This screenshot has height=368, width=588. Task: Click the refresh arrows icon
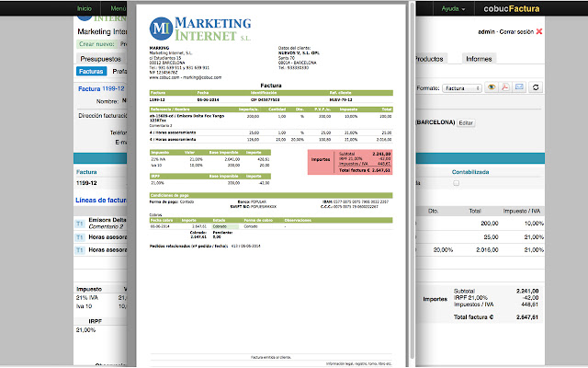537,88
